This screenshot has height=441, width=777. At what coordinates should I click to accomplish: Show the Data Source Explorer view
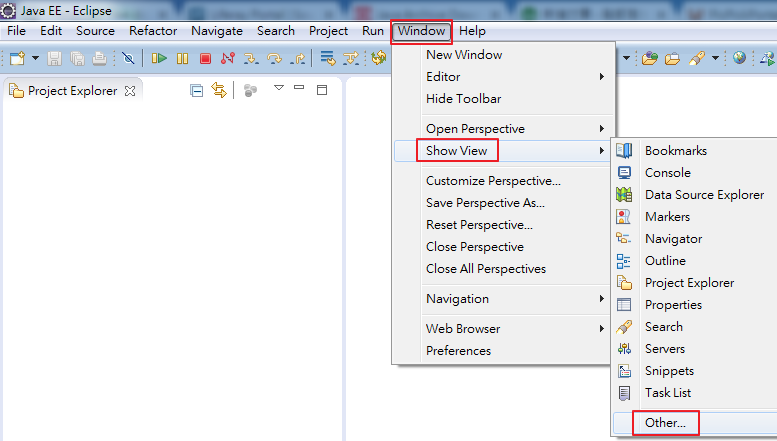pos(695,195)
